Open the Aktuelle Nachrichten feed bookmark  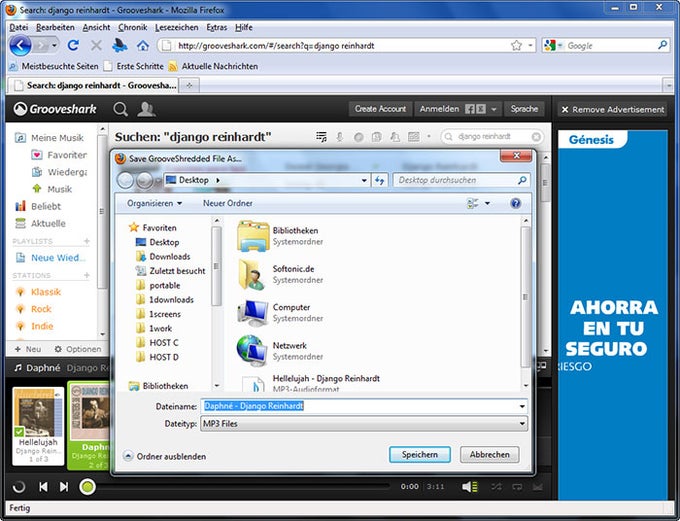(x=213, y=66)
